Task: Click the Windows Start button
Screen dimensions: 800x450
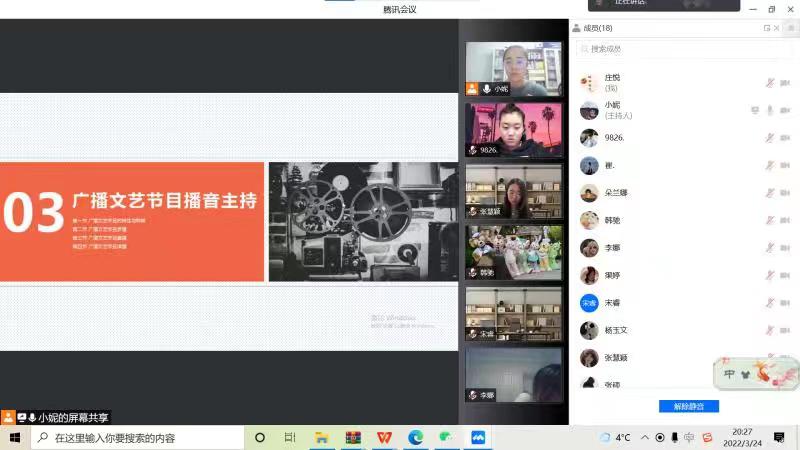Action: click(x=15, y=438)
